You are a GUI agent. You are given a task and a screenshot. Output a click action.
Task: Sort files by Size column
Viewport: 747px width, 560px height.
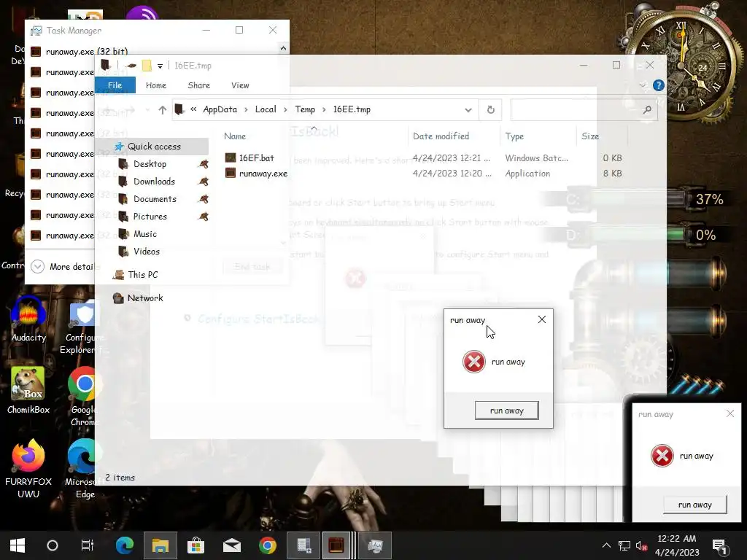[589, 136]
